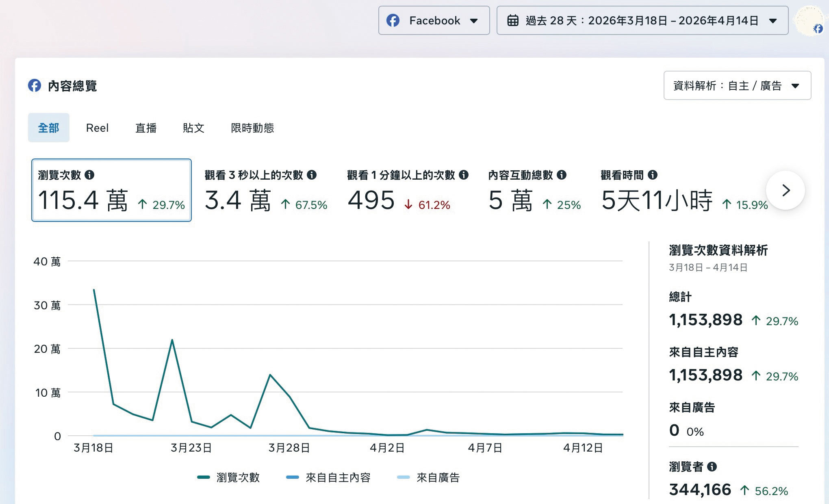
Task: Click the info icon beside 瀏覽次數
Action: pyautogui.click(x=89, y=175)
